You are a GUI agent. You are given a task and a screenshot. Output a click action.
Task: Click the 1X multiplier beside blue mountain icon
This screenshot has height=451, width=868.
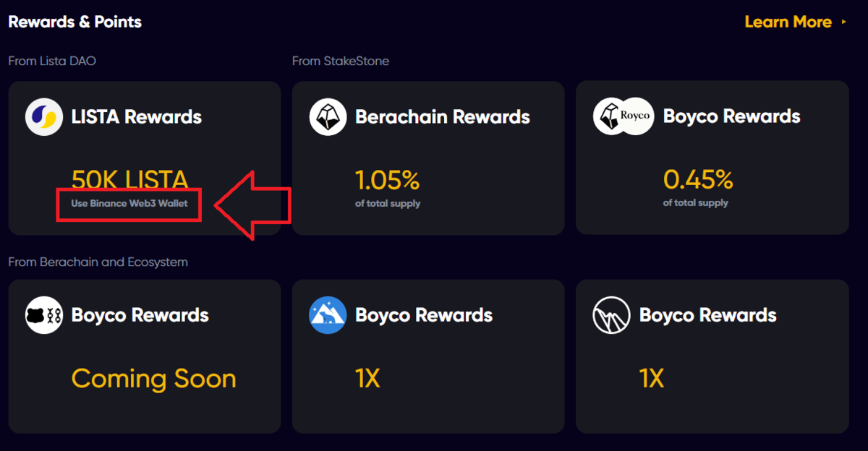point(367,379)
